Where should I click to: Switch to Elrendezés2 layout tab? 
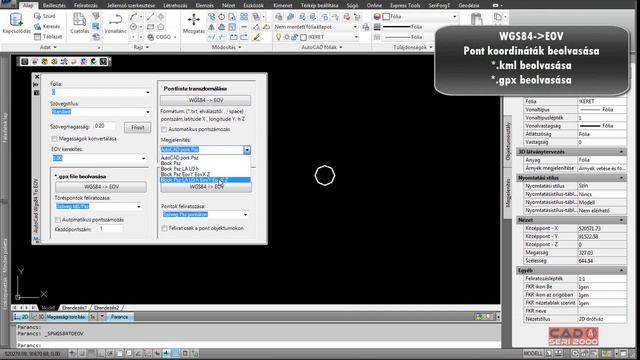pos(107,308)
